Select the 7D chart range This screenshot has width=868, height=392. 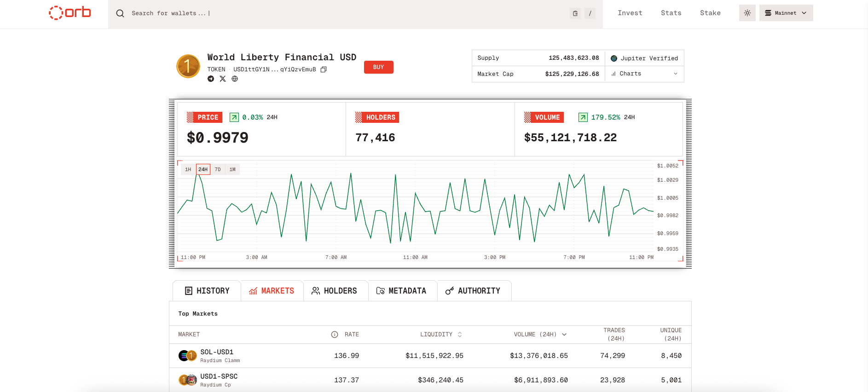(x=218, y=169)
